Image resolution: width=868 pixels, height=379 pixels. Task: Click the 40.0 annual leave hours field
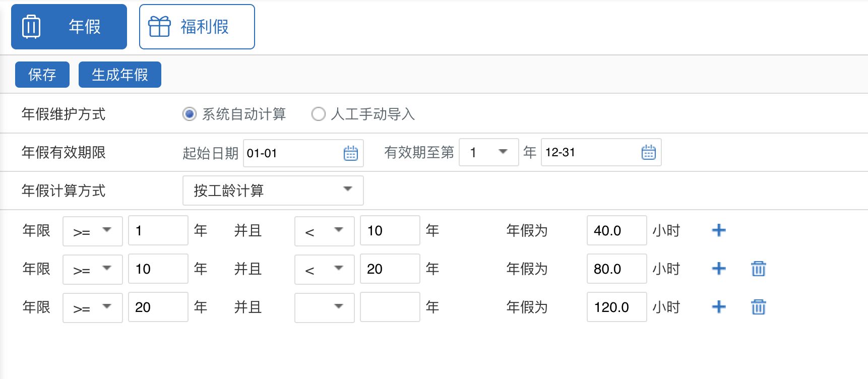coord(616,231)
